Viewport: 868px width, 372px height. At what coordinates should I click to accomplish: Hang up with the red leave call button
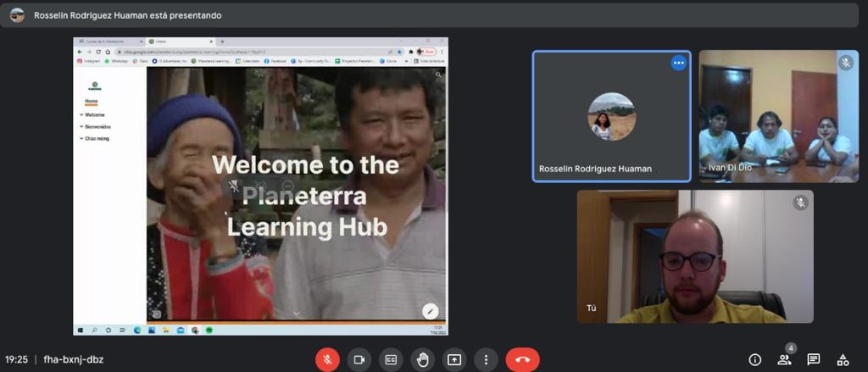[x=522, y=360]
